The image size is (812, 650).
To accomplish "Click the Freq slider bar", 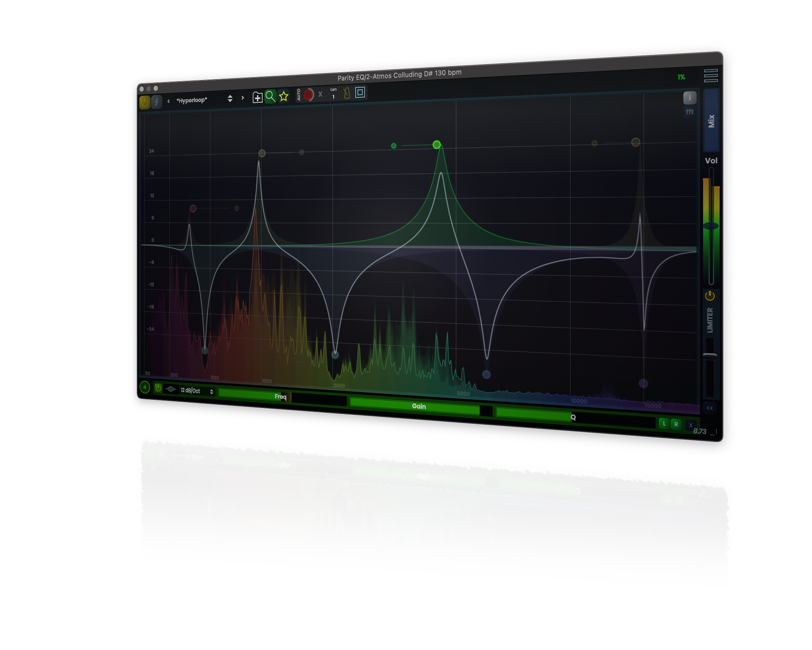I will 283,396.
